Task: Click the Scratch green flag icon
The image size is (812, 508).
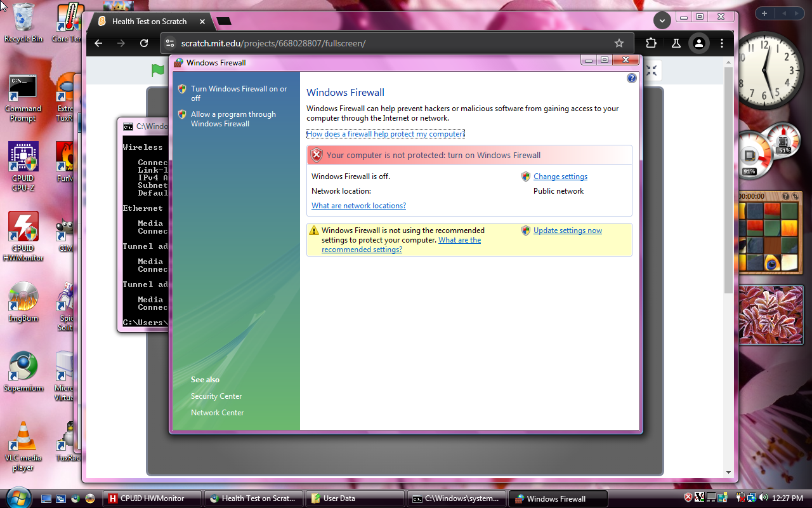Action: (158, 70)
